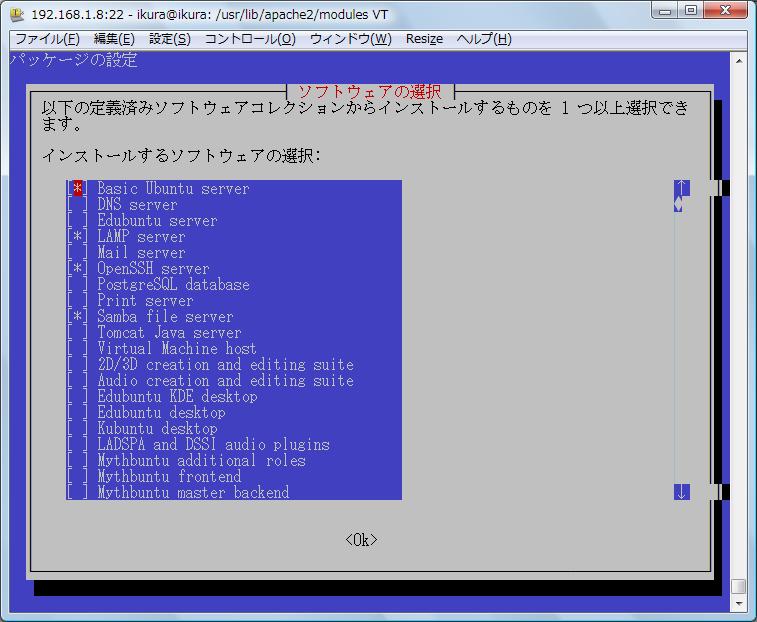This screenshot has height=622, width=757.
Task: Check the Virtual Machine host checkbox
Action: coord(77,348)
